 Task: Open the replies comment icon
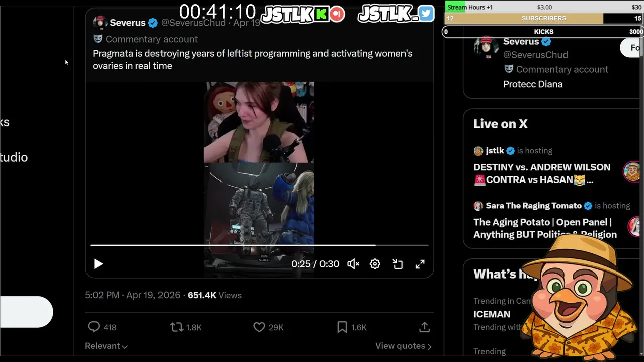[94, 327]
